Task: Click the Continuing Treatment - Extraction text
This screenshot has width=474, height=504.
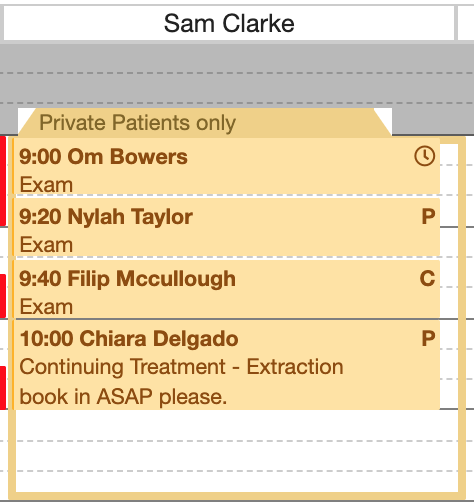Action: 181,367
